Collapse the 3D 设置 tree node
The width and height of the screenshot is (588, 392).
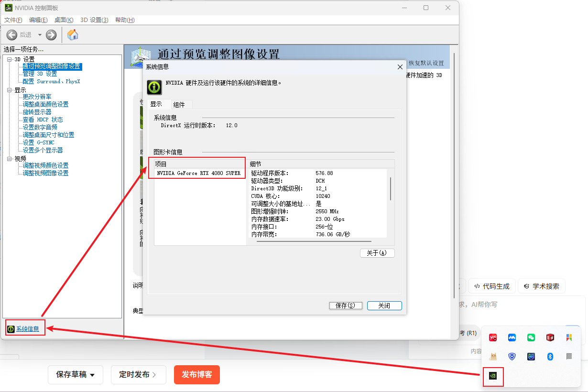[x=9, y=59]
